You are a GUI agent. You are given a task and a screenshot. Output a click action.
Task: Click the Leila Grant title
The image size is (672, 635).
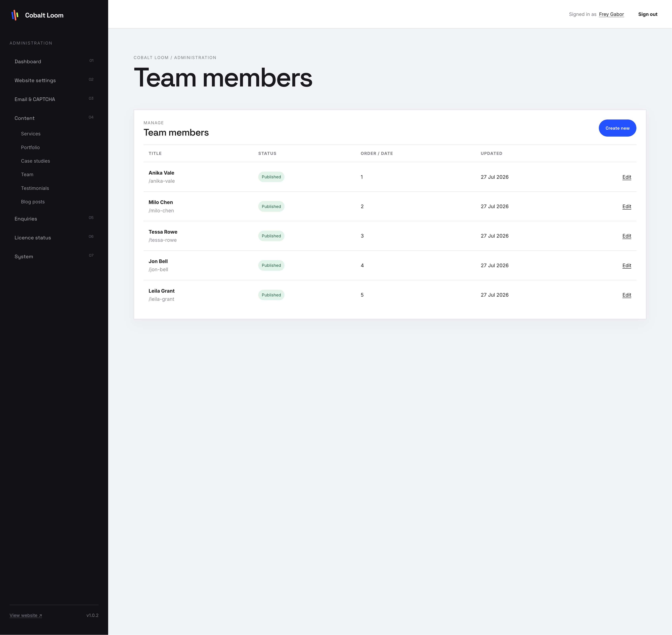pos(161,291)
